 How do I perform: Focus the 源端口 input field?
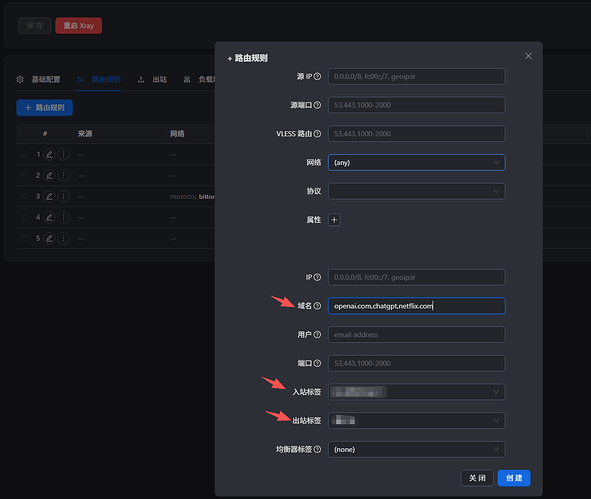click(416, 105)
